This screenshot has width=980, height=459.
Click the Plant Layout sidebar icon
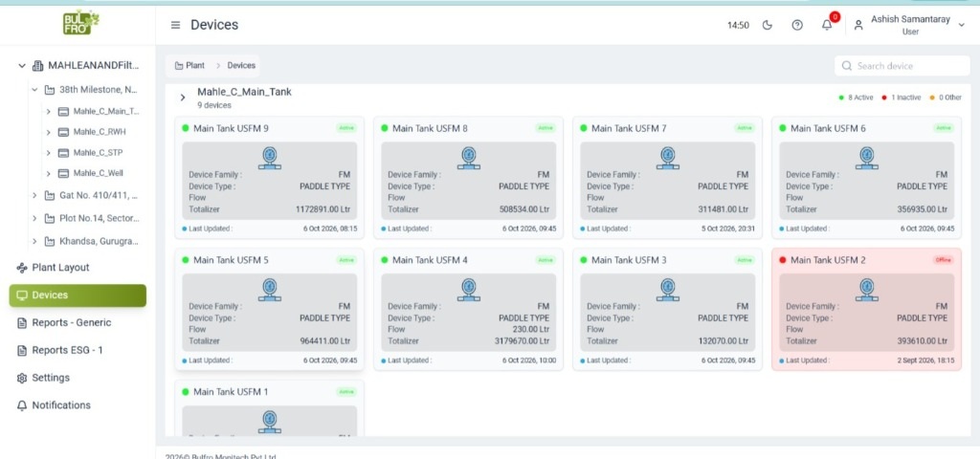pyautogui.click(x=23, y=268)
